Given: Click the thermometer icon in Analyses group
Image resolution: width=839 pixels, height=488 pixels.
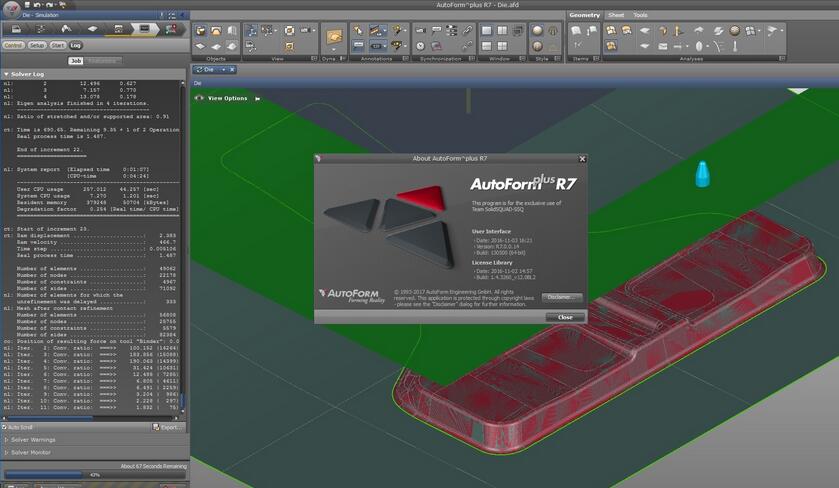Looking at the screenshot, I should tap(735, 47).
